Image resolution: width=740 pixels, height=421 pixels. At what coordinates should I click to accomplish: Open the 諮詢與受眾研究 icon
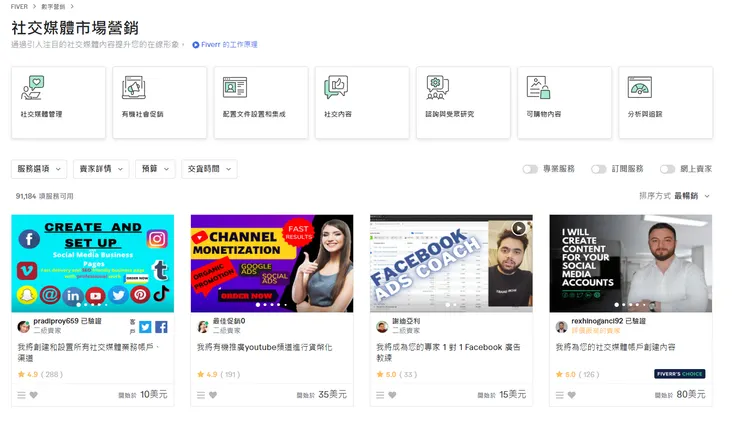(x=437, y=87)
